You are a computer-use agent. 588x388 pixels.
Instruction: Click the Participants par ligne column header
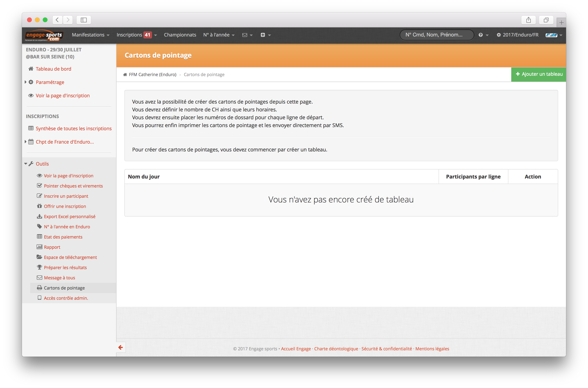click(473, 176)
